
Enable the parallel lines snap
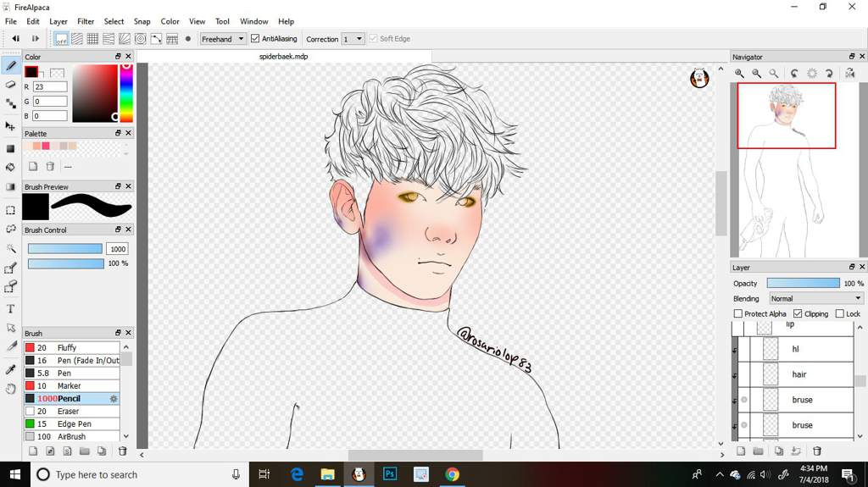click(77, 39)
